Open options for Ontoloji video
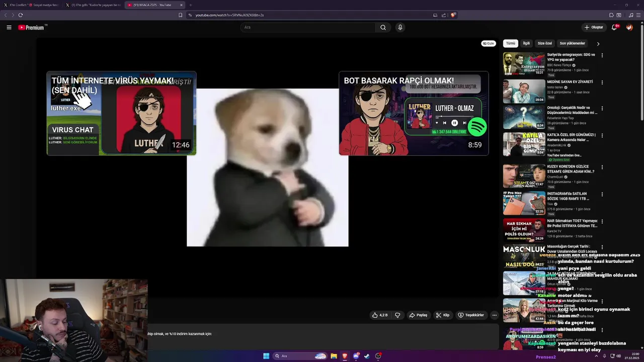Screen dimensions: 644x362 [602, 109]
